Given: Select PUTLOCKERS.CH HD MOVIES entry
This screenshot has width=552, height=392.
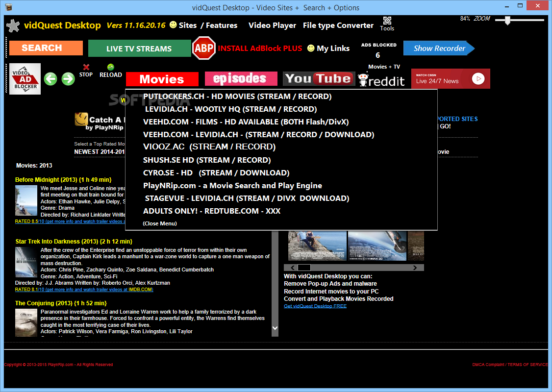Looking at the screenshot, I should [237, 97].
